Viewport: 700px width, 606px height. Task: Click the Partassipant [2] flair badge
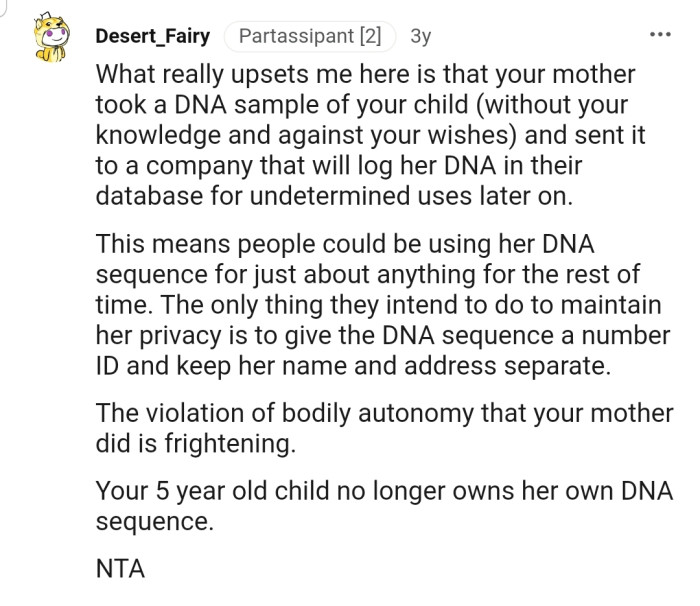pos(308,37)
